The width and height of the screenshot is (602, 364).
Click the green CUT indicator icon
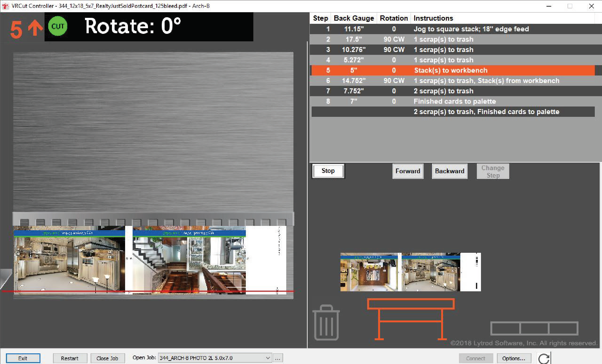click(58, 26)
